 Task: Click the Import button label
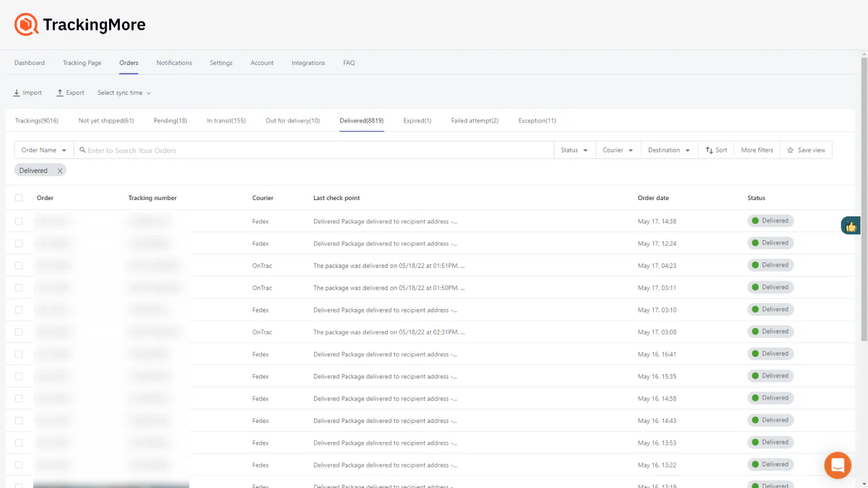[33, 93]
